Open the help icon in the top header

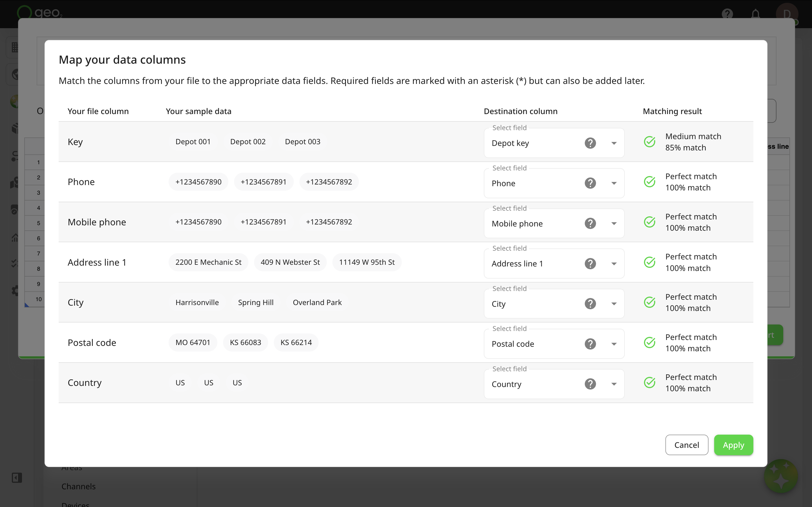(727, 14)
